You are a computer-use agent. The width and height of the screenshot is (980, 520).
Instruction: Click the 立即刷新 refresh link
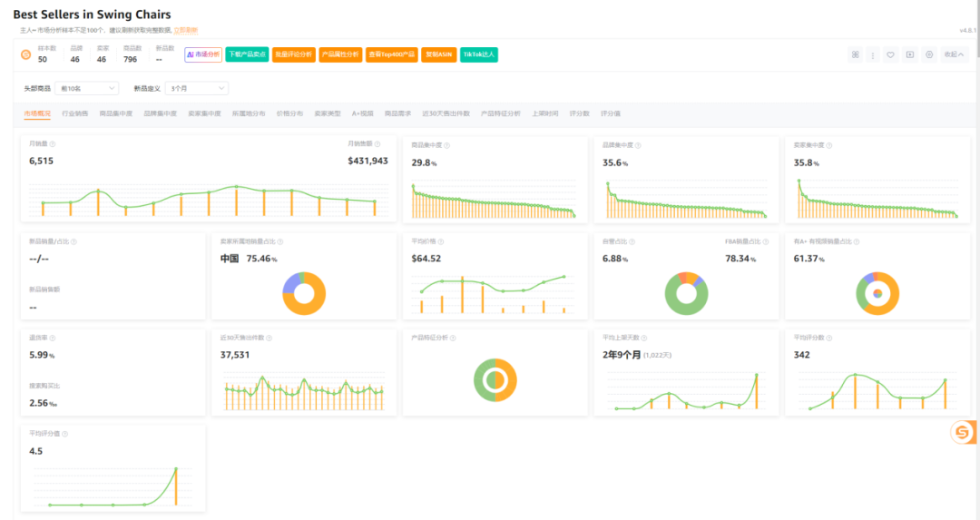[x=186, y=30]
